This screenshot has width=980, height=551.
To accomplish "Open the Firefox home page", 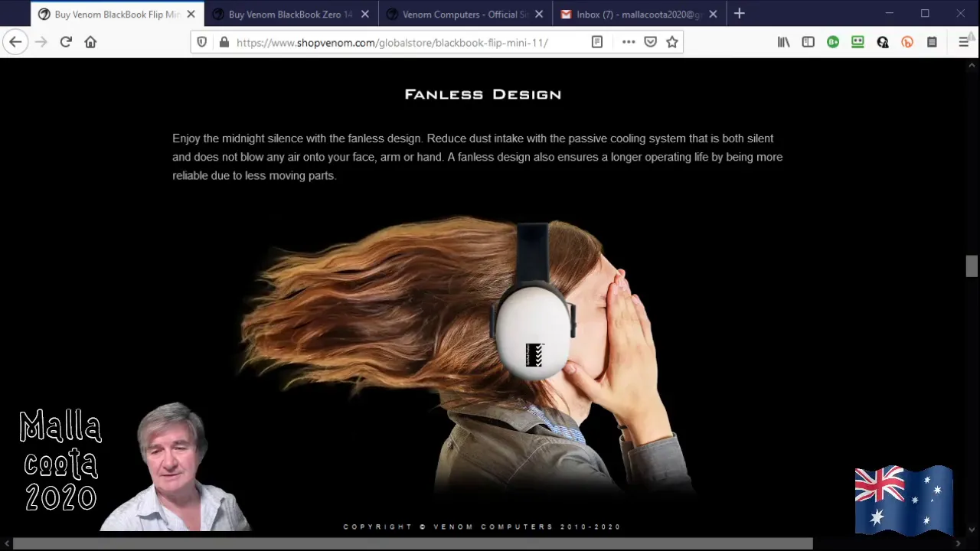I will click(x=90, y=42).
